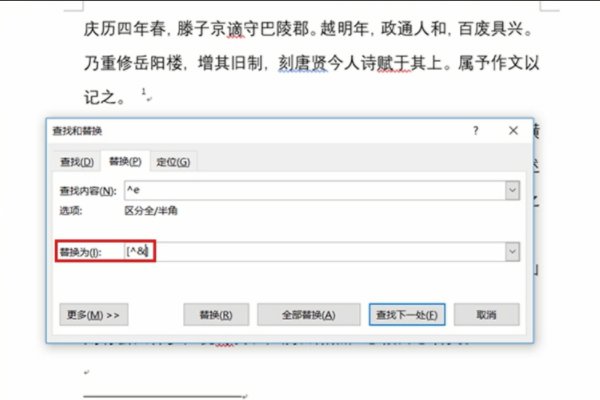Switch to the 查找(D) tab
600x400 pixels.
77,162
